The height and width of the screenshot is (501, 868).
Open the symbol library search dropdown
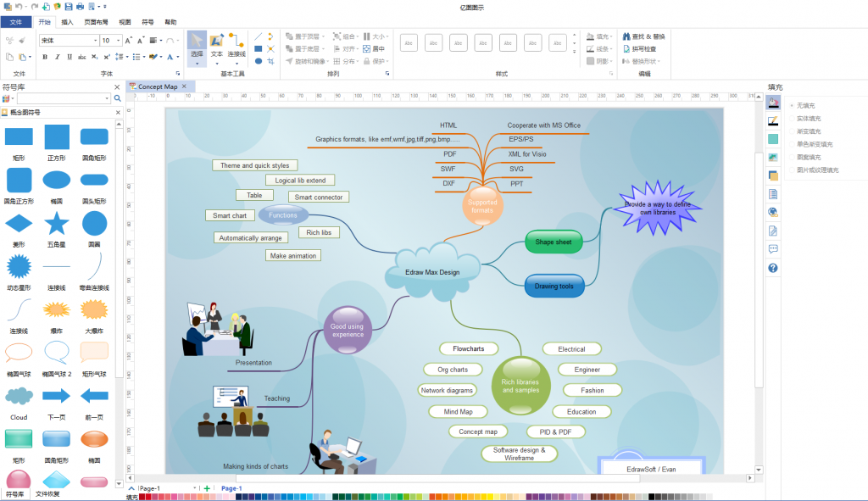coord(107,98)
